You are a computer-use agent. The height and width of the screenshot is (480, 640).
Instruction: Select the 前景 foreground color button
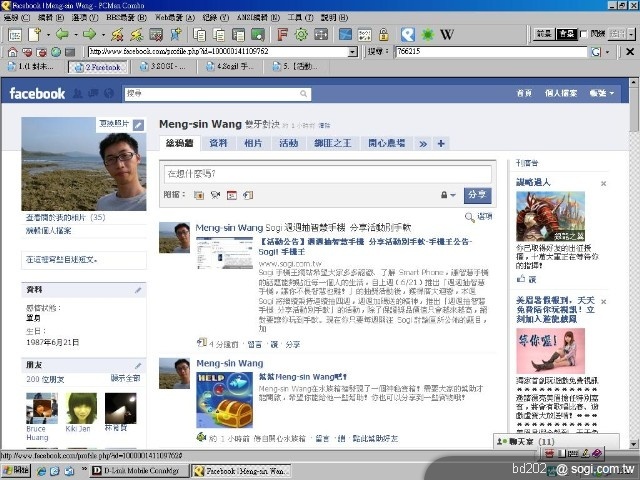544,34
